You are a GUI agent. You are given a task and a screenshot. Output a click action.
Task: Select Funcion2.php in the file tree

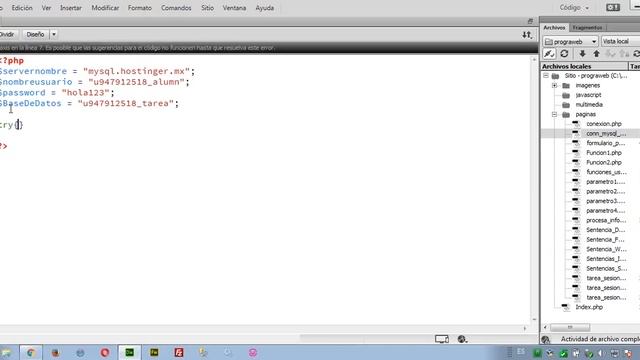pyautogui.click(x=604, y=162)
